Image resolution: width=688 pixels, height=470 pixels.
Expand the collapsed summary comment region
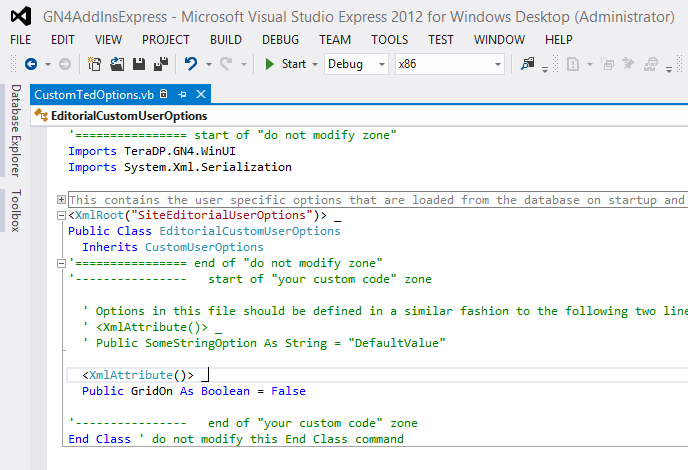point(61,200)
